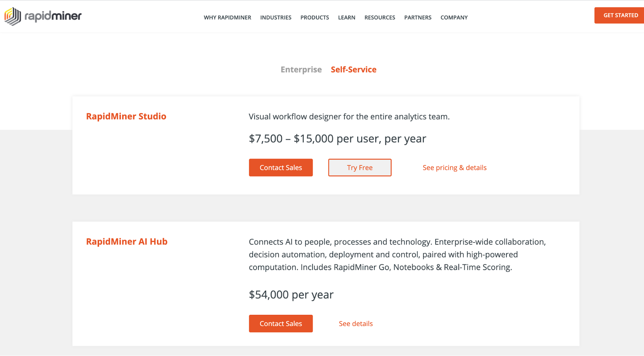Open the INDUSTRIES navigation dropdown
The image size is (644, 356).
[x=275, y=17]
